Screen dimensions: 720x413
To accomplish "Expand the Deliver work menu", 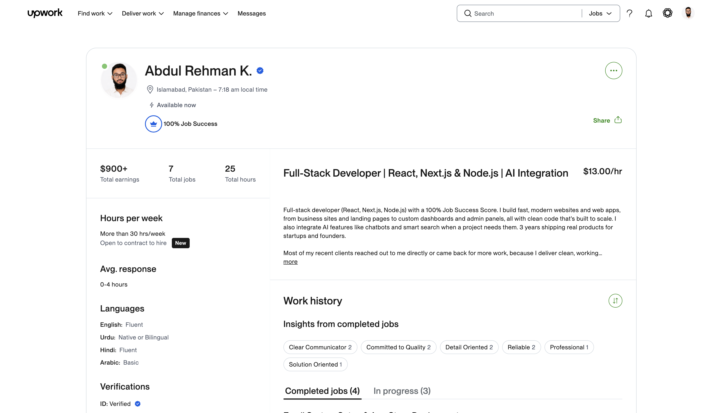I will click(142, 14).
